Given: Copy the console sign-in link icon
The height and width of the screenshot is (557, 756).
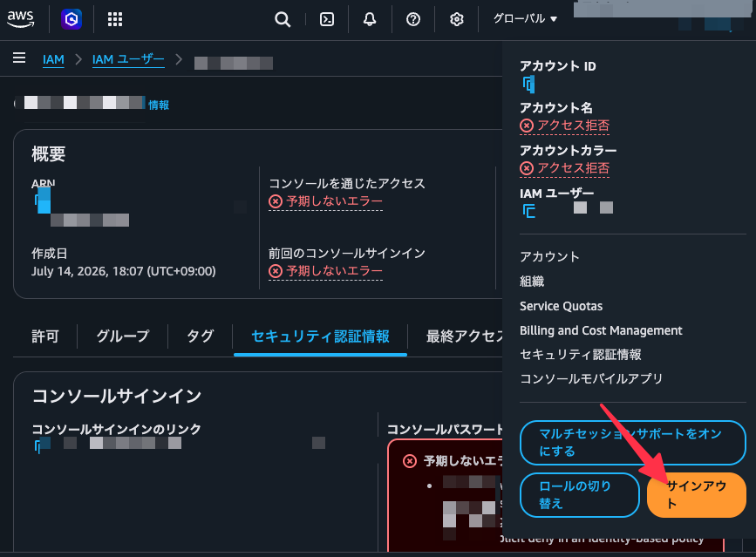Looking at the screenshot, I should (x=41, y=445).
